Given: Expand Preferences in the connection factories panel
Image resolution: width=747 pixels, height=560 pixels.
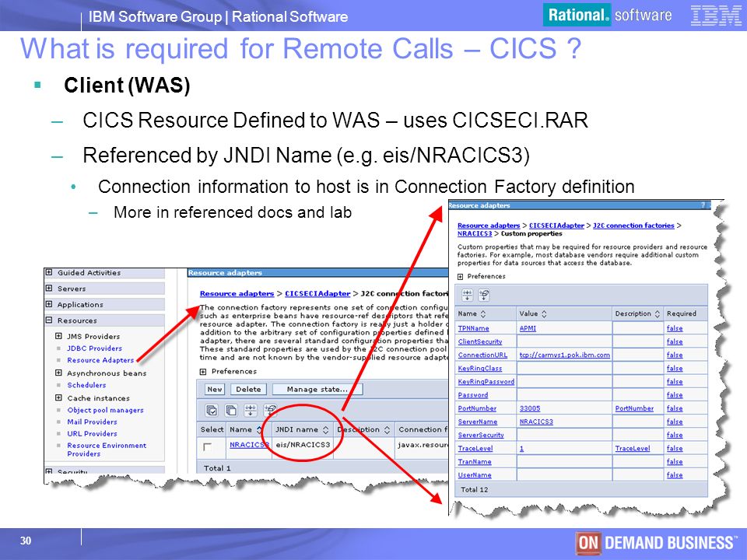Looking at the screenshot, I should [203, 372].
